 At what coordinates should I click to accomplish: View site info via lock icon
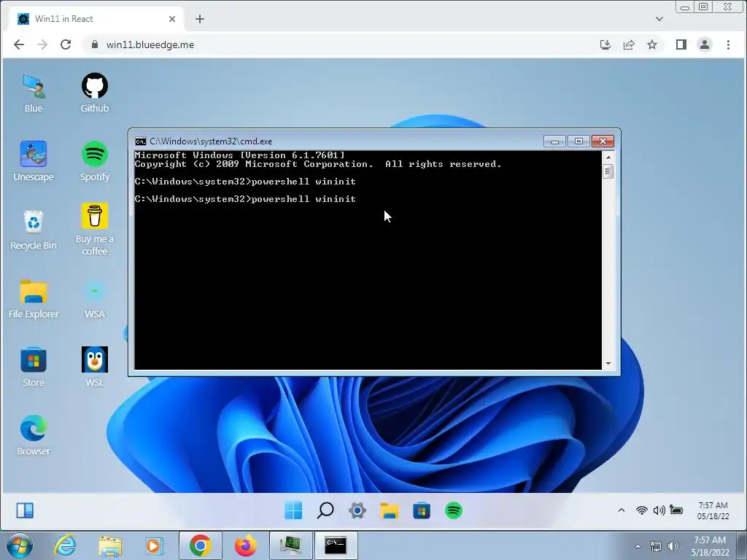pos(95,44)
